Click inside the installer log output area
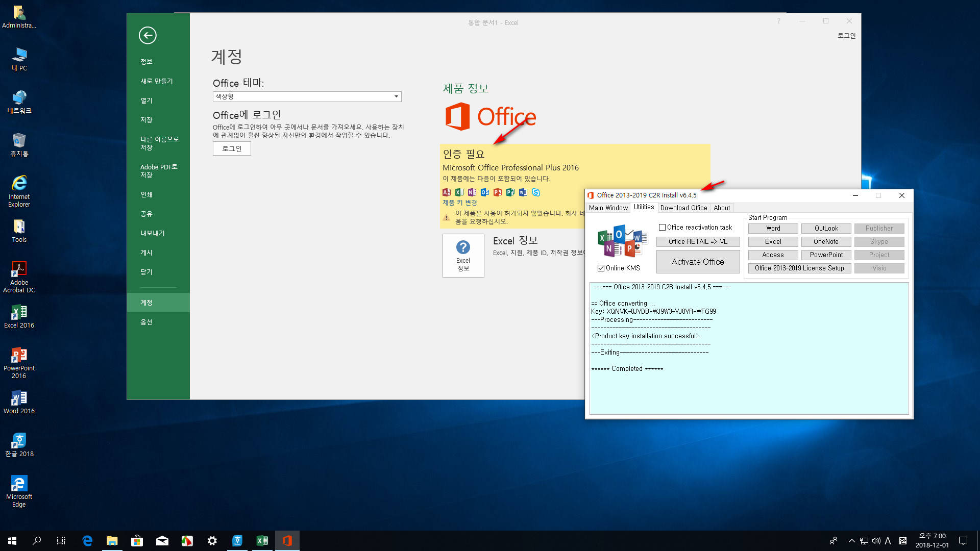 tap(749, 348)
